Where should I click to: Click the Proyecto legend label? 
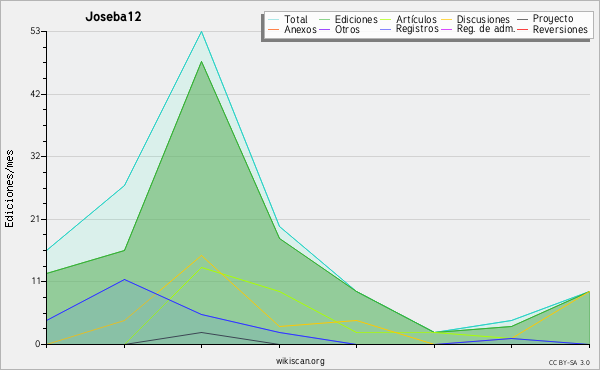click(553, 19)
